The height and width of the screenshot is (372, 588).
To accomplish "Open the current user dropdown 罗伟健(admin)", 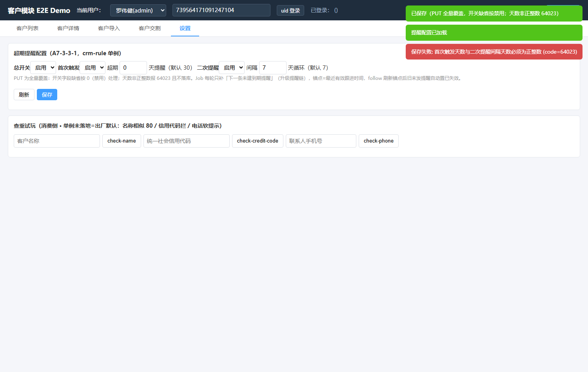I will (138, 10).
